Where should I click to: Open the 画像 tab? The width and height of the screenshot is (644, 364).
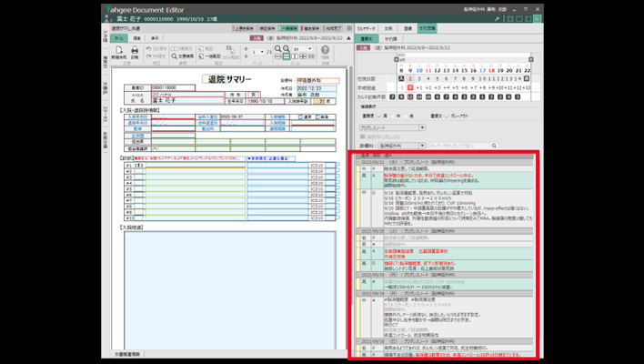pyautogui.click(x=408, y=29)
